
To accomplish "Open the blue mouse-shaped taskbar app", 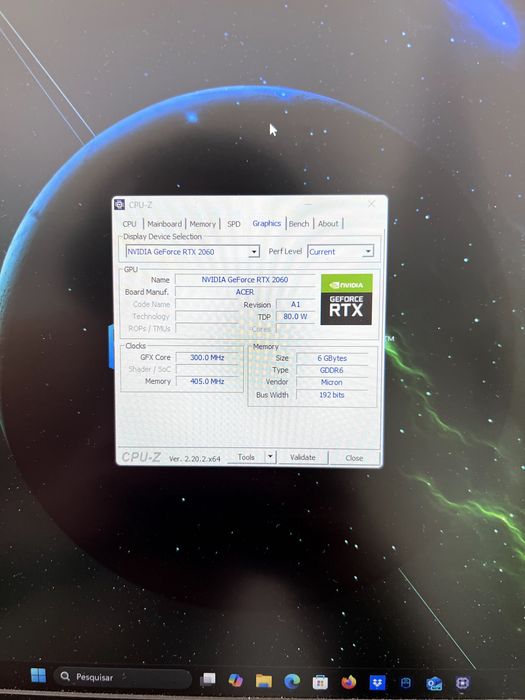I will click(405, 683).
